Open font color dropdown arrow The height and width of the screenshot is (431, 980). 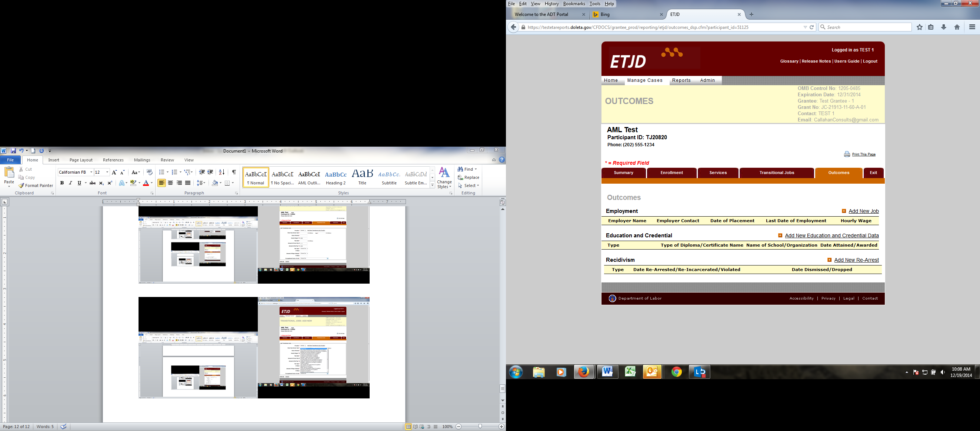click(151, 183)
